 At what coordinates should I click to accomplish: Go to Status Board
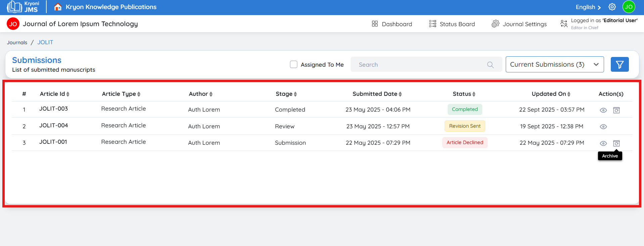[x=452, y=24]
